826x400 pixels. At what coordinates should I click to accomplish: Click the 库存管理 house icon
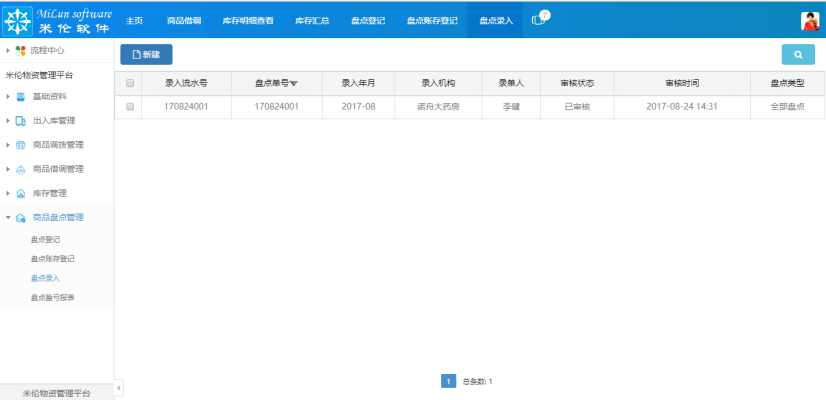point(21,194)
